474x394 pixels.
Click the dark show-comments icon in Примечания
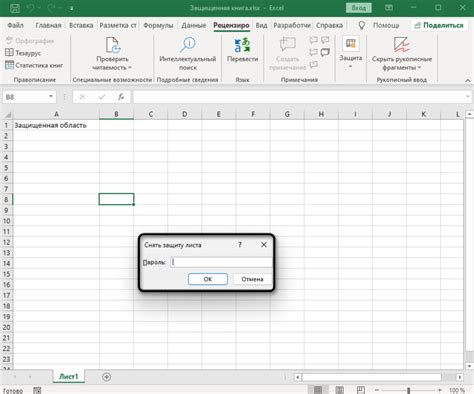325,52
